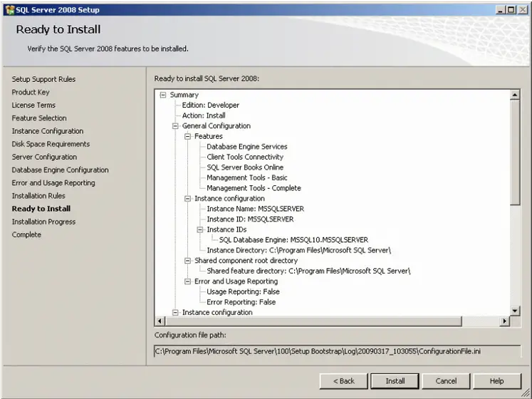This screenshot has width=532, height=399.
Task: Maximize the SQL Server 2008 Setup window
Action: point(511,10)
